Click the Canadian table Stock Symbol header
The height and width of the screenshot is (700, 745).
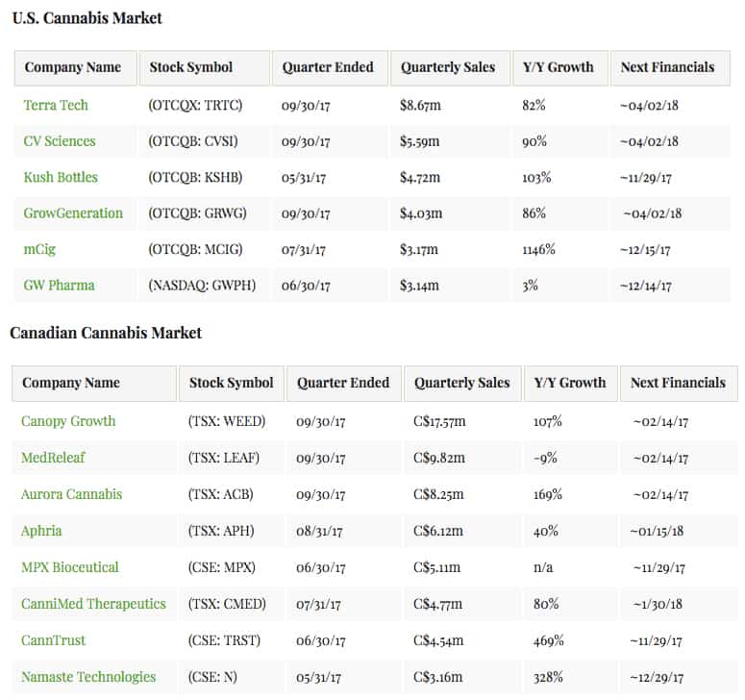231,383
